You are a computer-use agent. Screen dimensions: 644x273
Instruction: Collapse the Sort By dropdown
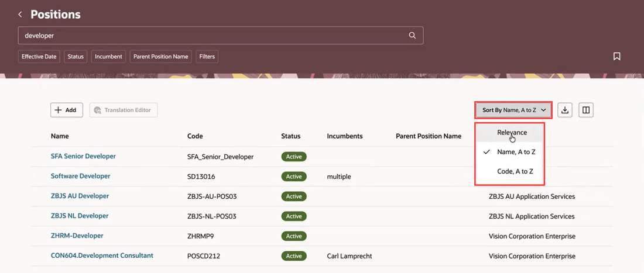513,110
